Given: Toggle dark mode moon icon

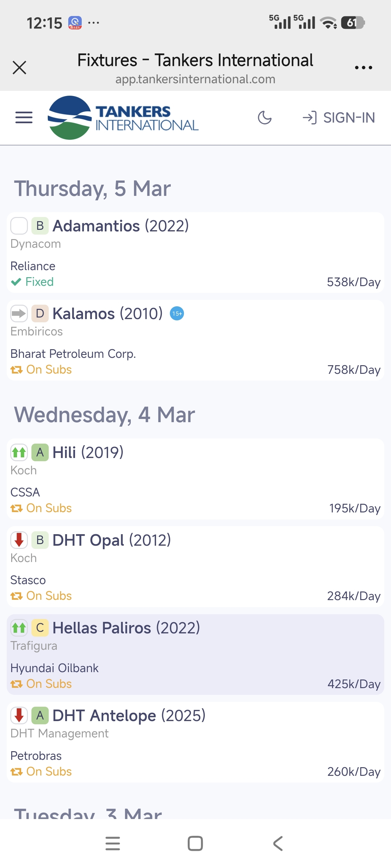Looking at the screenshot, I should tap(264, 117).
